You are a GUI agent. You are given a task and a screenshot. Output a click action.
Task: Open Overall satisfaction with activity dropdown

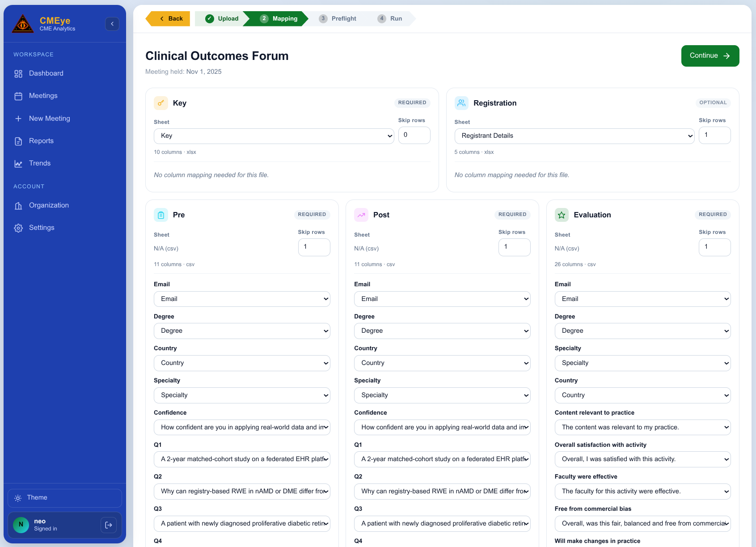click(642, 459)
